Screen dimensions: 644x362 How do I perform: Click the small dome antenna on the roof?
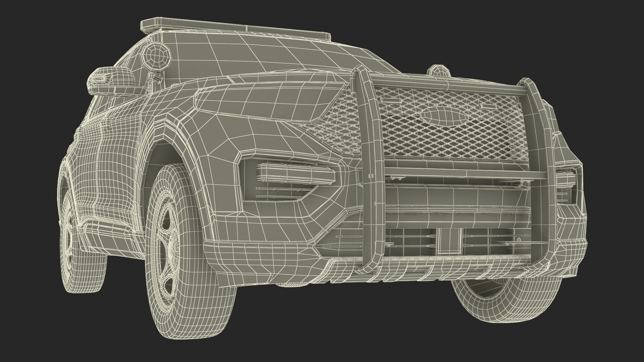(x=439, y=71)
